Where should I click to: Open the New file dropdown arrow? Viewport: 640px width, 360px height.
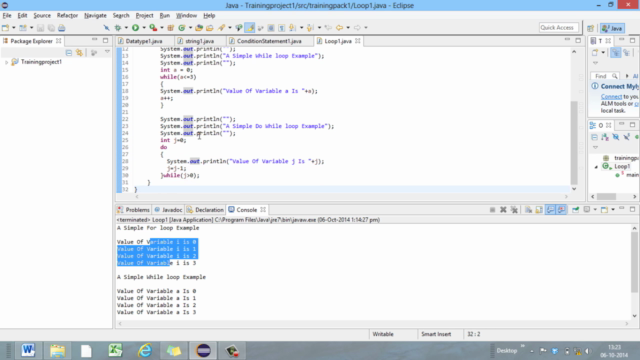pos(13,28)
